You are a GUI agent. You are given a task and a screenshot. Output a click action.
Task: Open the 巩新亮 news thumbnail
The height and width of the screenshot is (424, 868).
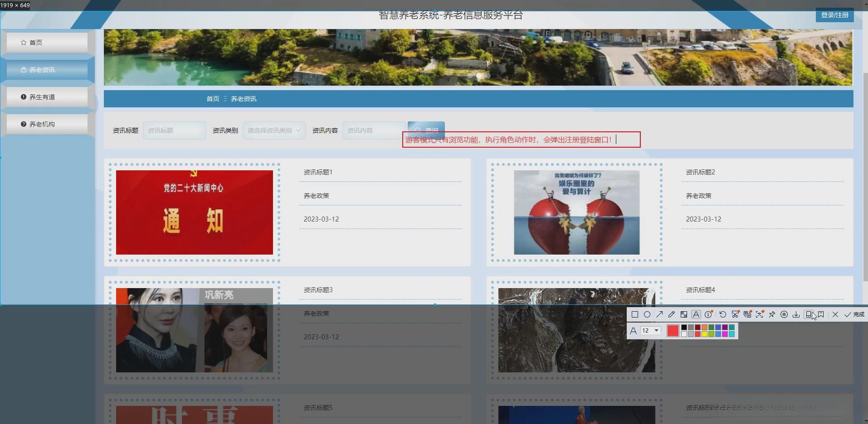click(195, 330)
